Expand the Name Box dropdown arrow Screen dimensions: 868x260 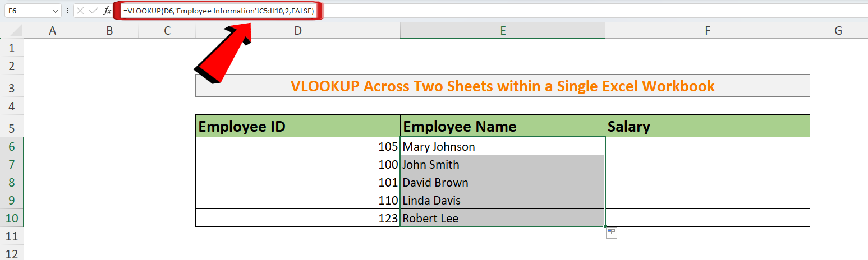click(x=55, y=11)
